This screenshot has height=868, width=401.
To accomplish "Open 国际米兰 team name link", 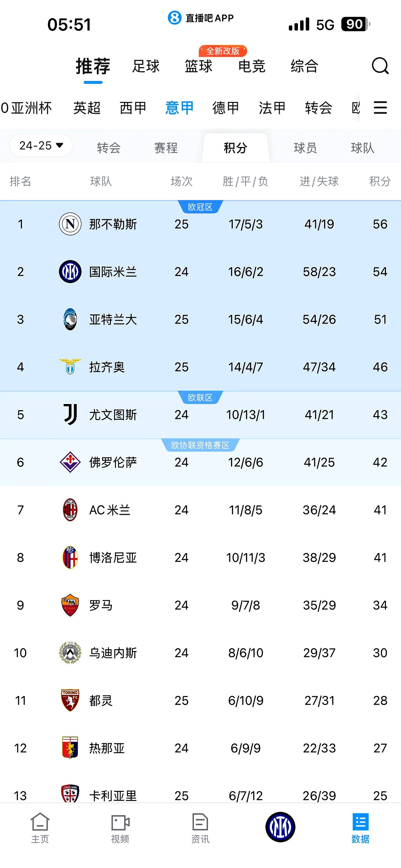I will pyautogui.click(x=113, y=272).
